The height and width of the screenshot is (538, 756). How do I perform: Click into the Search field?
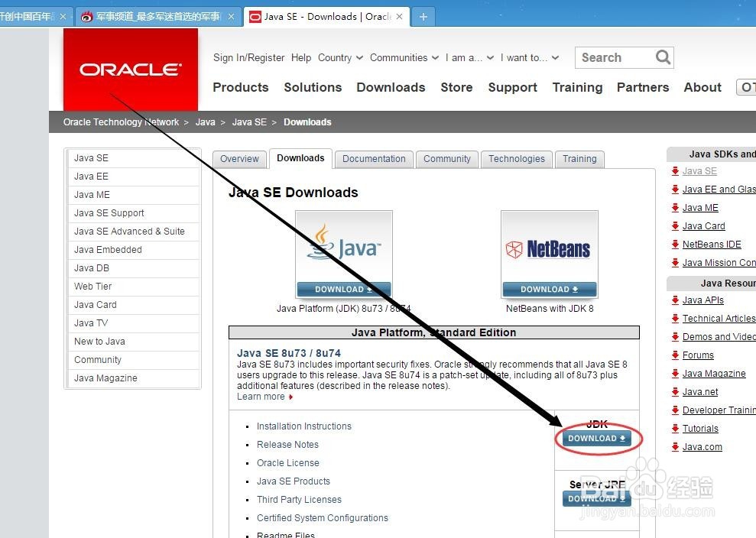[x=615, y=57]
